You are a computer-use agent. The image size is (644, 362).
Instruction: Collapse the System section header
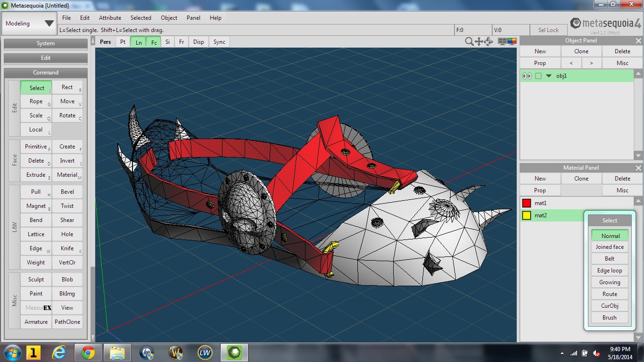46,43
